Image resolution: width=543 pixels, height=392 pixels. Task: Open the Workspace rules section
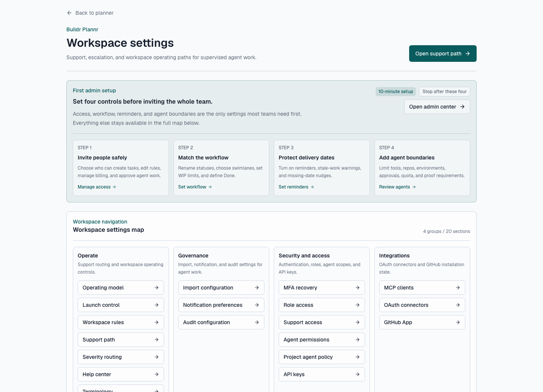[x=121, y=322]
